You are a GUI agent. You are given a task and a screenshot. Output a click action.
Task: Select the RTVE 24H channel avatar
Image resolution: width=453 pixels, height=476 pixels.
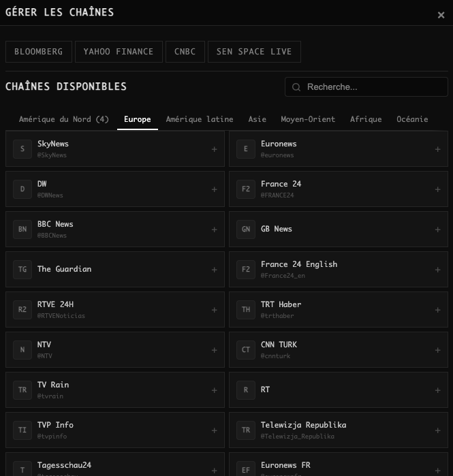click(22, 310)
